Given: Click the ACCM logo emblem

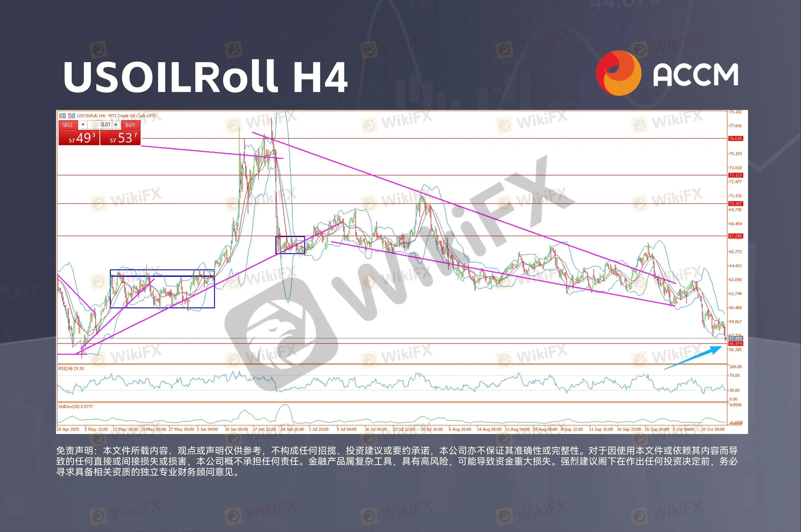Looking at the screenshot, I should click(x=619, y=73).
